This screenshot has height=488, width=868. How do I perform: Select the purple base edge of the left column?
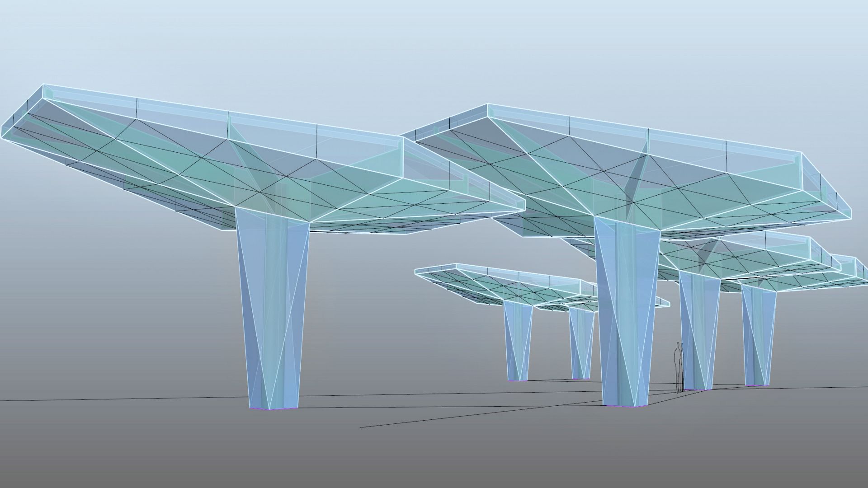(x=273, y=409)
